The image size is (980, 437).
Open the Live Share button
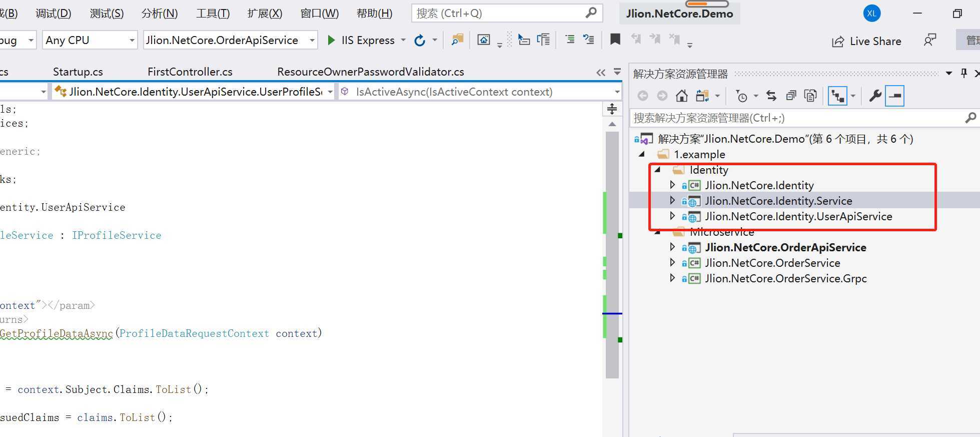866,41
